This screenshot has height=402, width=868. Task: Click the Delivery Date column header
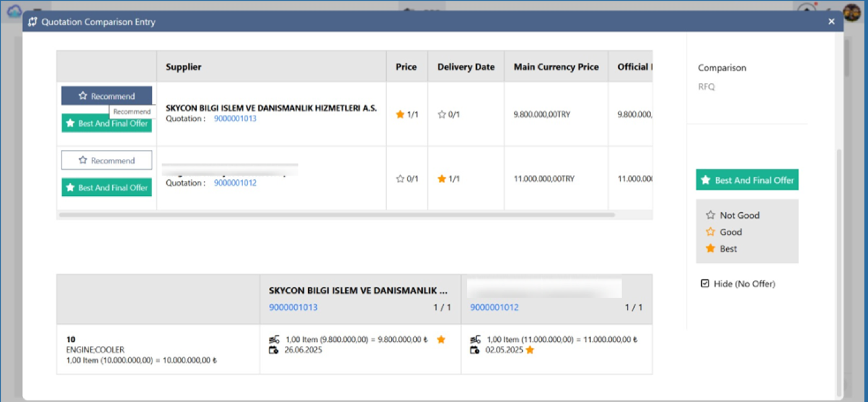click(466, 67)
